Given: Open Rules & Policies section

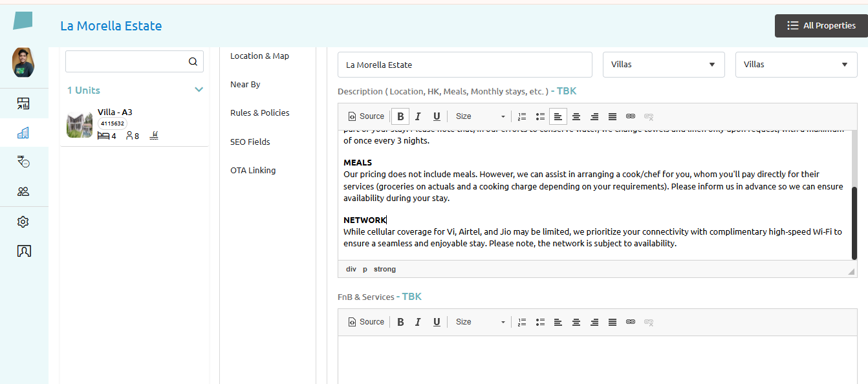Looking at the screenshot, I should [259, 112].
